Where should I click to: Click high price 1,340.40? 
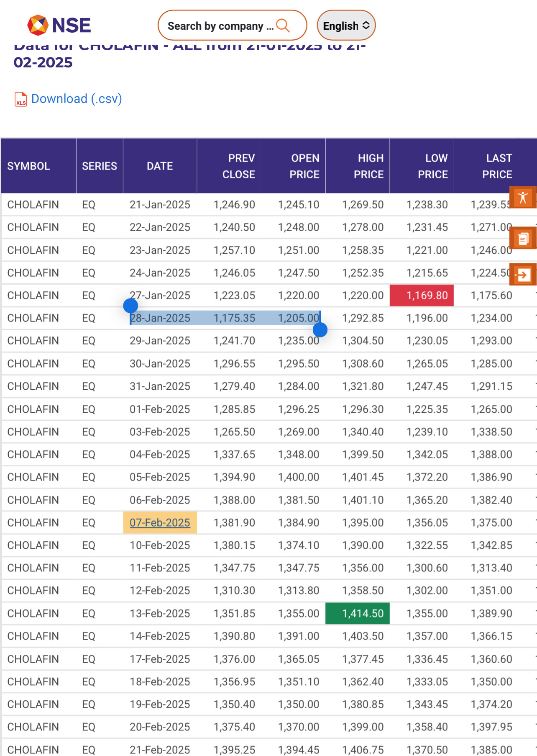[363, 432]
